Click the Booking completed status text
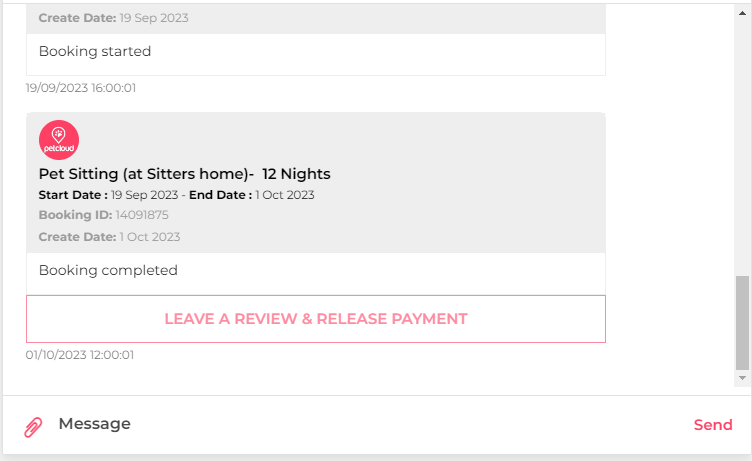752x461 pixels. [108, 270]
